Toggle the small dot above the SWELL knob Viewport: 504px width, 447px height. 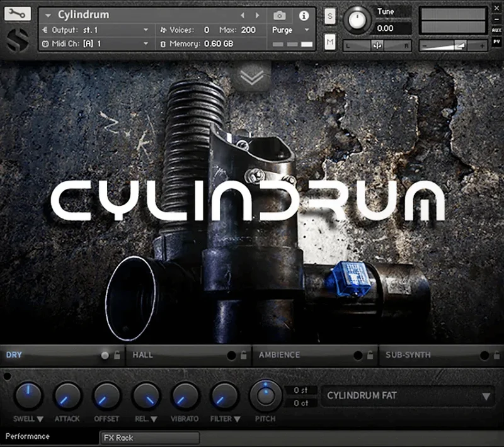7,376
